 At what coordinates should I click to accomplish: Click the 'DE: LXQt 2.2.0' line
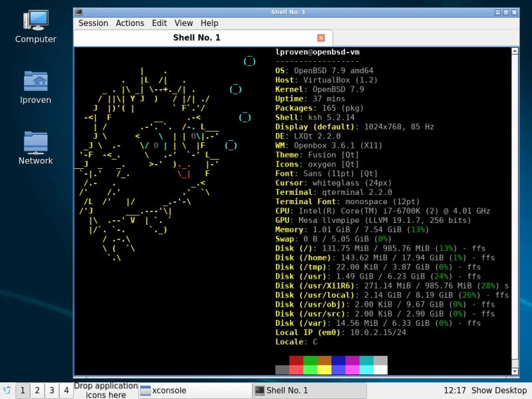click(x=308, y=136)
